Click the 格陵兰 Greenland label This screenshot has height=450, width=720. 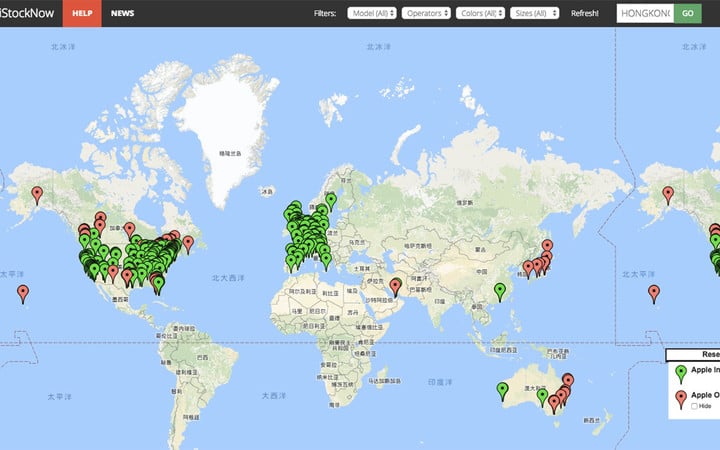(x=230, y=153)
